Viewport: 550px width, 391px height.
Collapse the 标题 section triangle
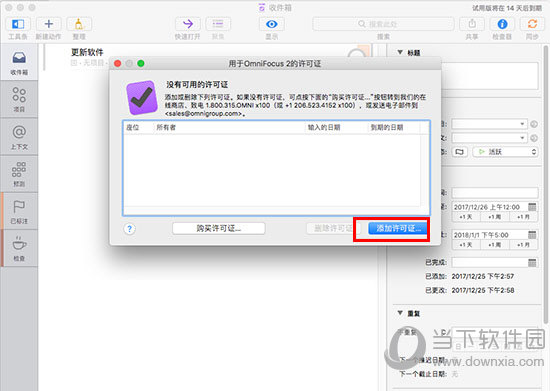pos(400,52)
